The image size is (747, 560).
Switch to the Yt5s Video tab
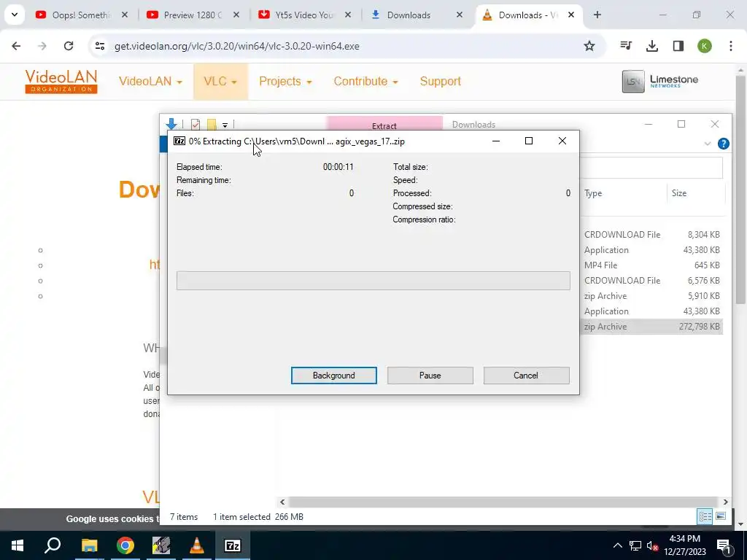click(305, 15)
